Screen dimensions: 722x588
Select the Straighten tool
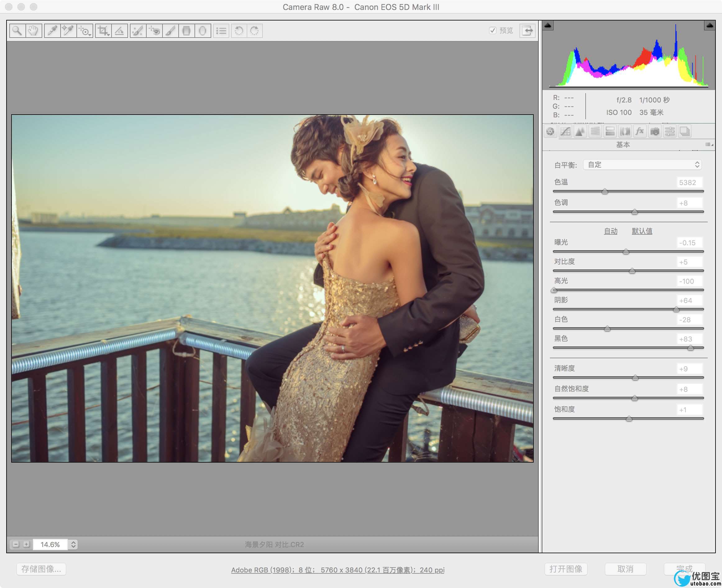119,31
